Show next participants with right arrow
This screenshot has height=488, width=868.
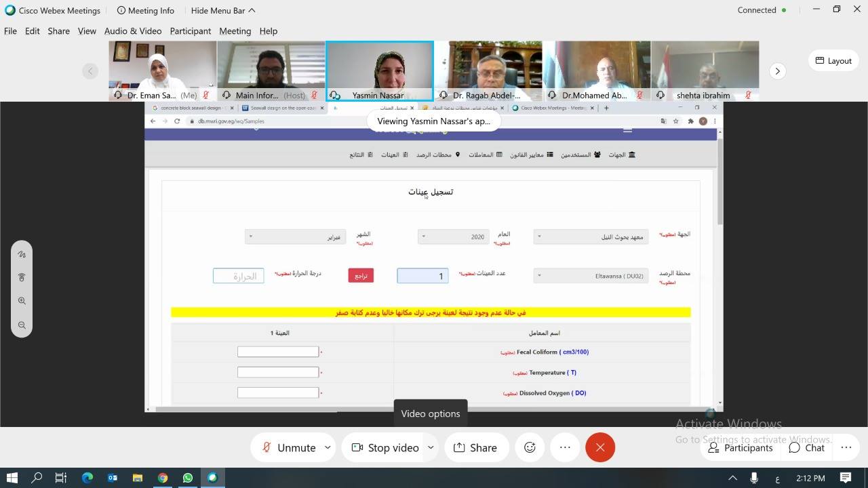tap(777, 71)
